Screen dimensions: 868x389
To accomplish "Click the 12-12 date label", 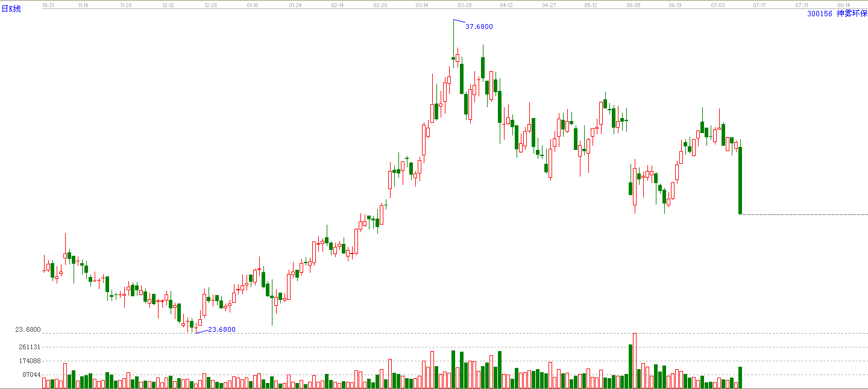I will 168,4.
